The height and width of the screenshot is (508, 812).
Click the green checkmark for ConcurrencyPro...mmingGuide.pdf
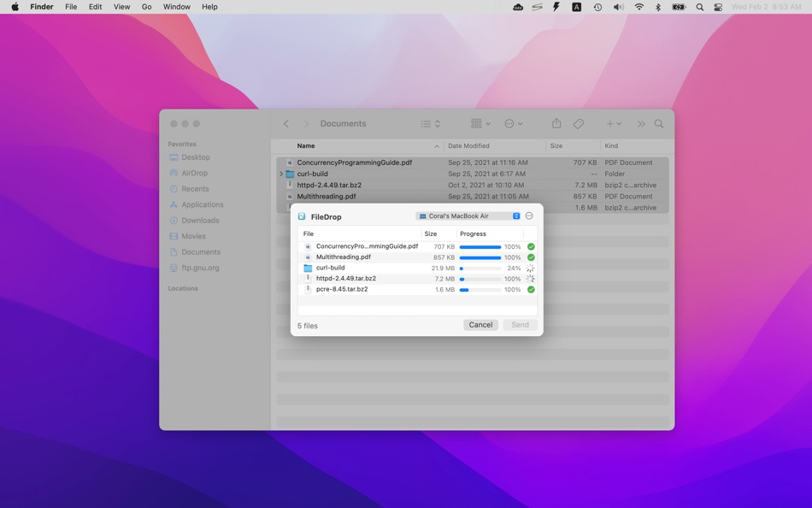531,247
